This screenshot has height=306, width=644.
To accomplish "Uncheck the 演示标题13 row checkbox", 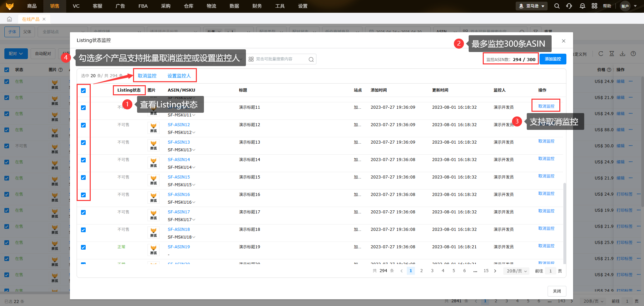I will [83, 143].
